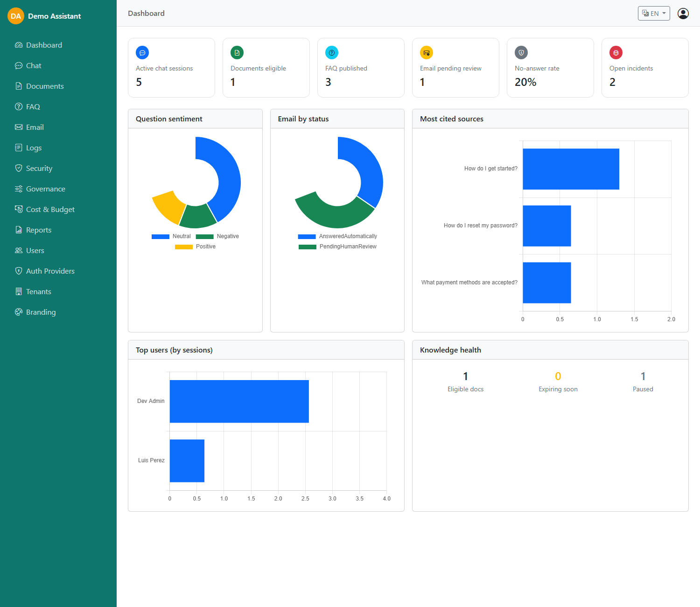Viewport: 700px width, 607px height.
Task: Click the Most cited sources heading
Action: 452,119
